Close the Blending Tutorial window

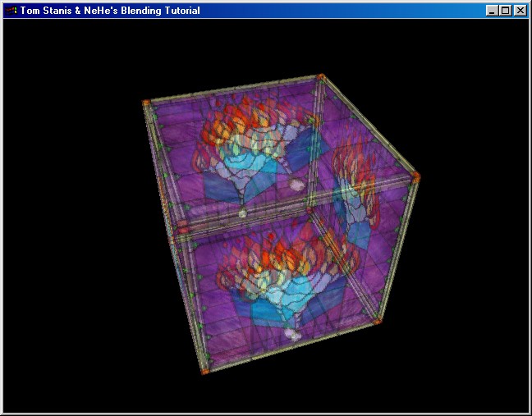click(519, 11)
